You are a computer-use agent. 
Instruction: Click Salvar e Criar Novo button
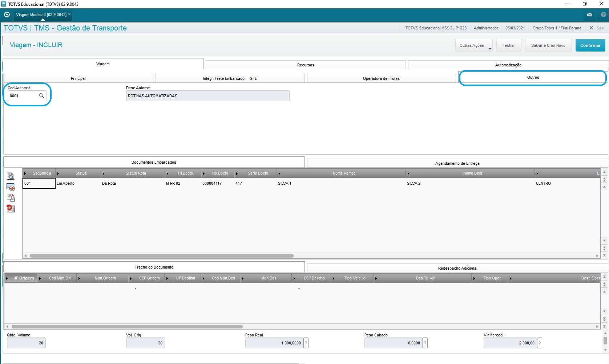tap(548, 46)
